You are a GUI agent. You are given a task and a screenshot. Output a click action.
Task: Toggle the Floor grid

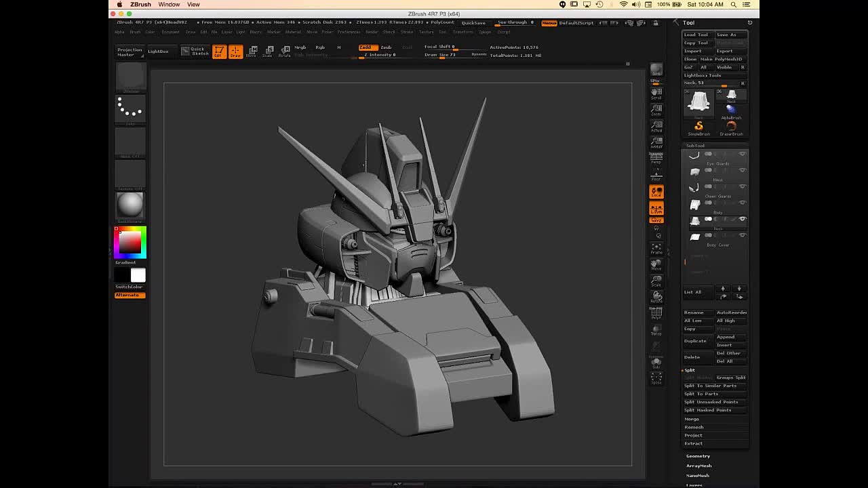pos(656,176)
